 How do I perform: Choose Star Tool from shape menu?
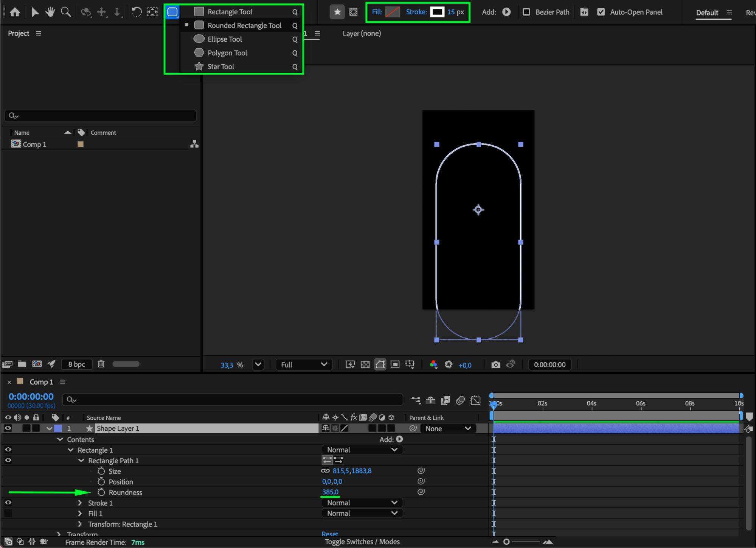[220, 67]
